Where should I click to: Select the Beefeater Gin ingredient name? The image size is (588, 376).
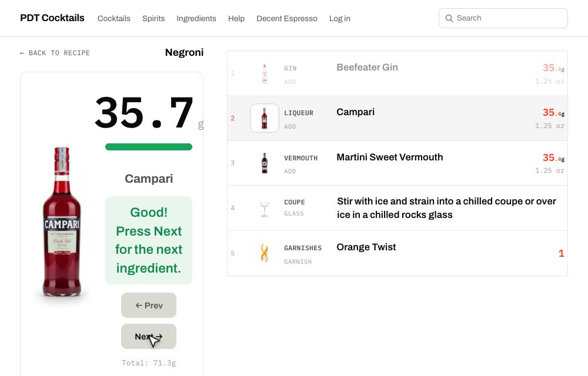point(367,68)
